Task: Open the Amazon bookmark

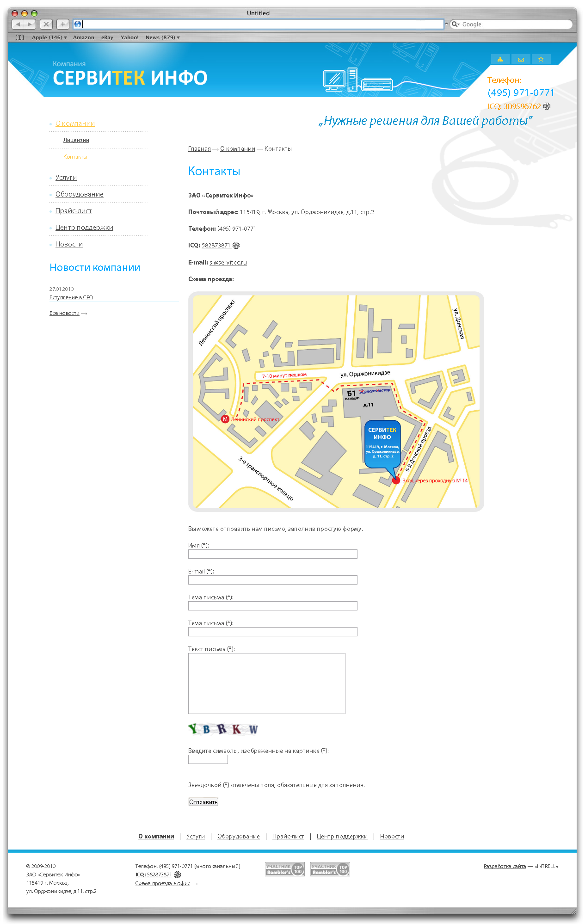Action: (84, 37)
